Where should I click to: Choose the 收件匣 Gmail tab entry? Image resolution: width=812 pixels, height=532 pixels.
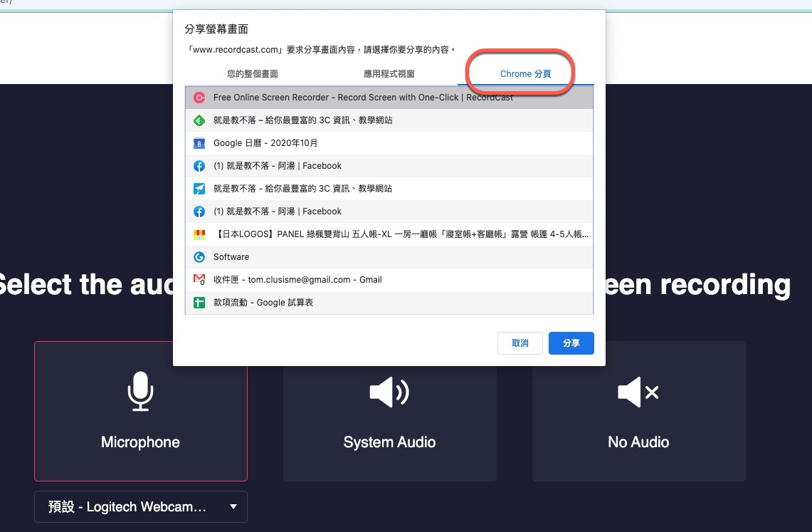(x=297, y=280)
